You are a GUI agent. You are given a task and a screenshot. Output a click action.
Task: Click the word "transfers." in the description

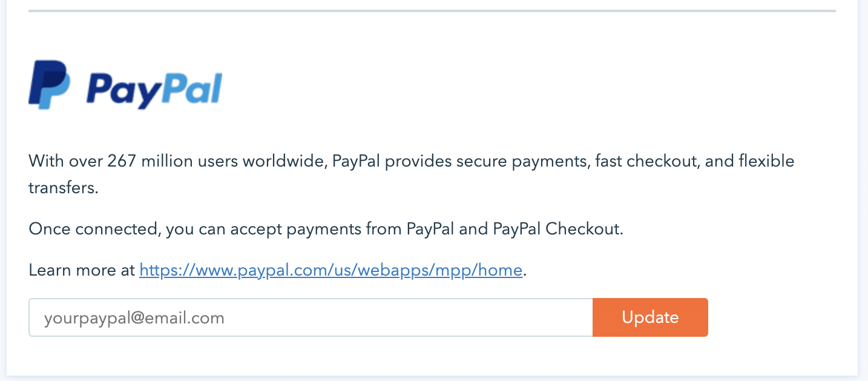point(63,188)
